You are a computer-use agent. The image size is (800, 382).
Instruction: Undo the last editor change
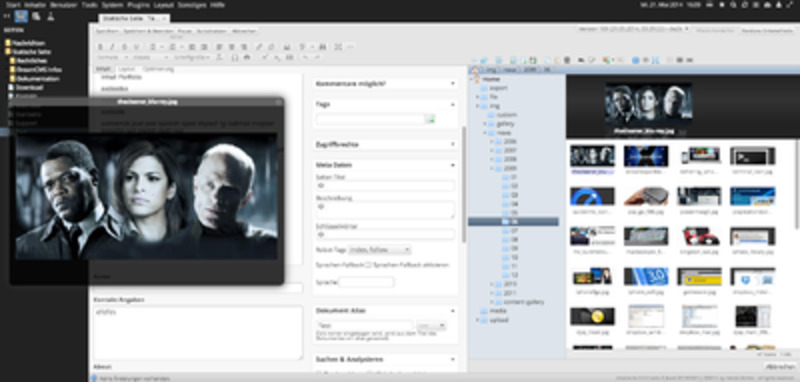click(305, 57)
